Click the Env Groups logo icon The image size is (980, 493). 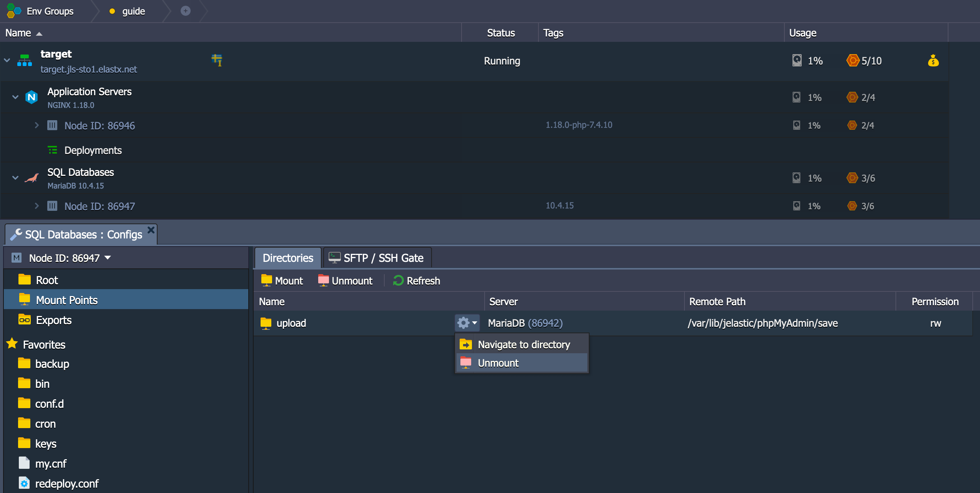pos(14,11)
